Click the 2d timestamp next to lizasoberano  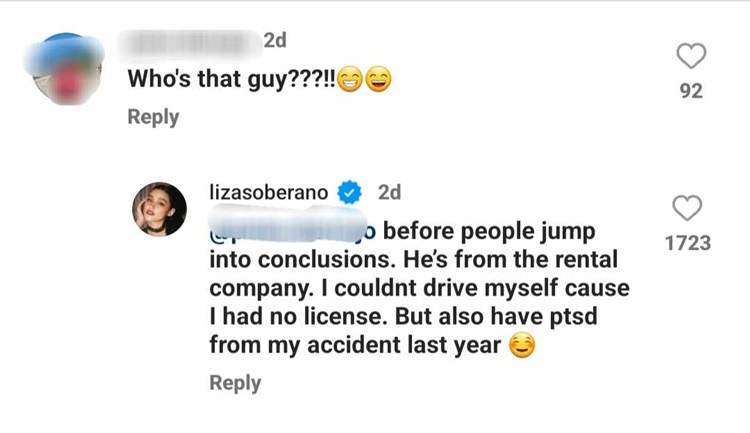click(389, 192)
